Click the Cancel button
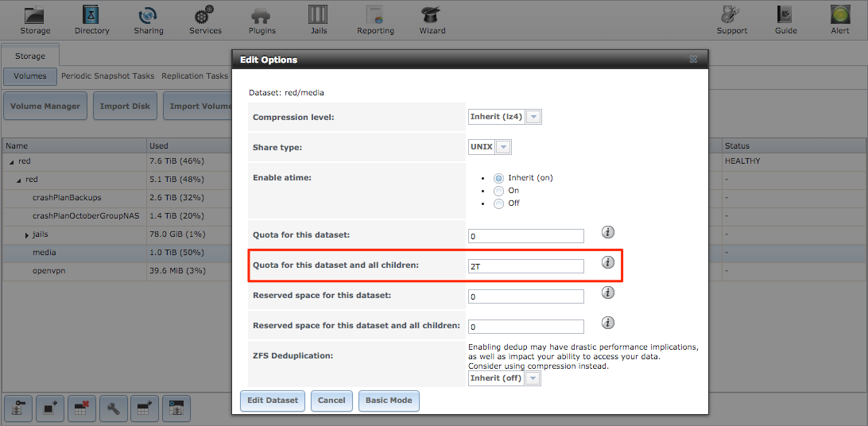The width and height of the screenshot is (868, 426). tap(331, 401)
